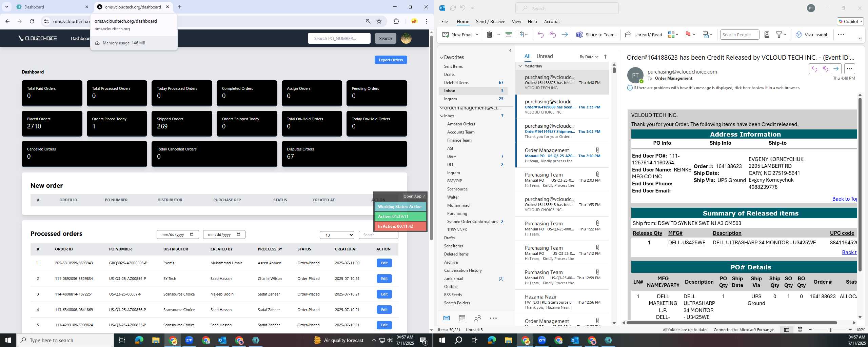Click the Forward icon in the reading pane header

(836, 69)
